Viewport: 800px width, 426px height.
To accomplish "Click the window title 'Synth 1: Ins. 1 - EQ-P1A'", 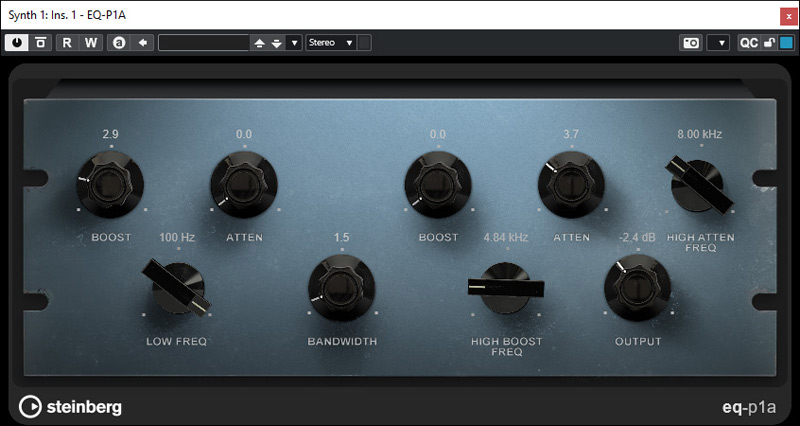I will tap(67, 15).
